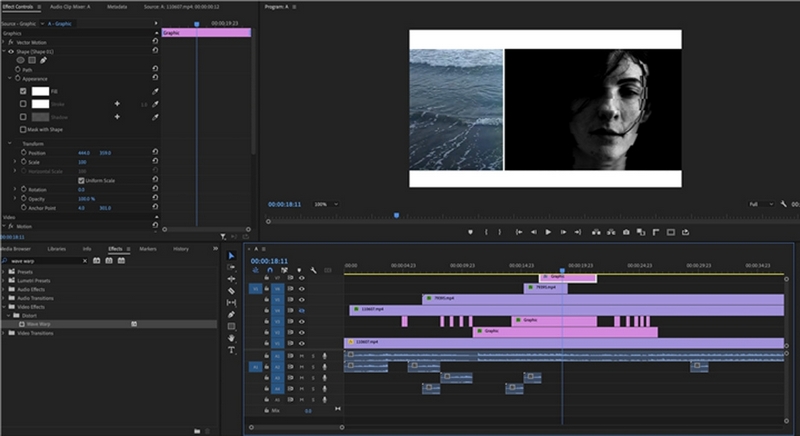Collapse the Distort folder
This screenshot has height=436, width=800.
point(7,315)
